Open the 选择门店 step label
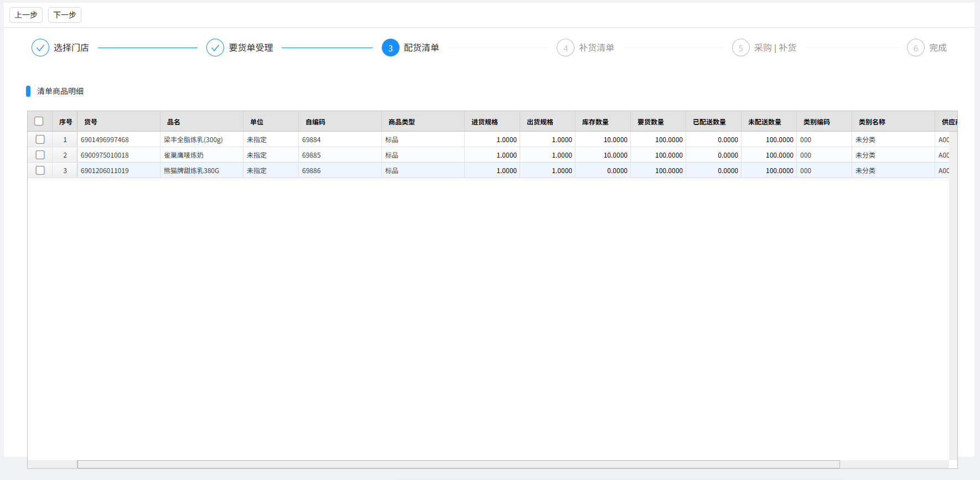This screenshot has height=480, width=980. [71, 48]
